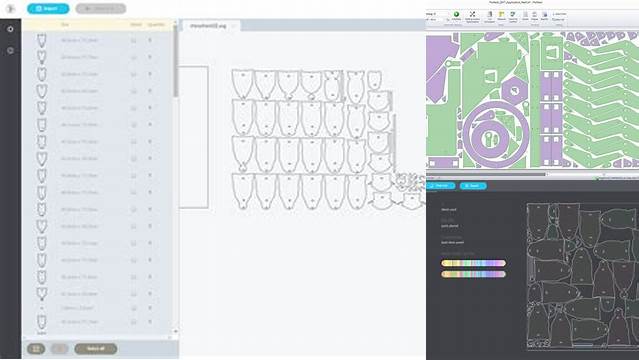Click the upper rainbow color bar in dark panel
Image resolution: width=639 pixels, height=360 pixels.
474,263
